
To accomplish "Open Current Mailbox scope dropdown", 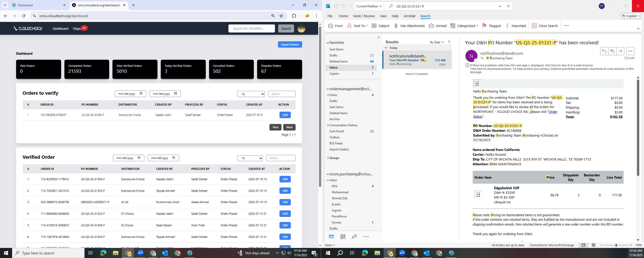I will [369, 6].
